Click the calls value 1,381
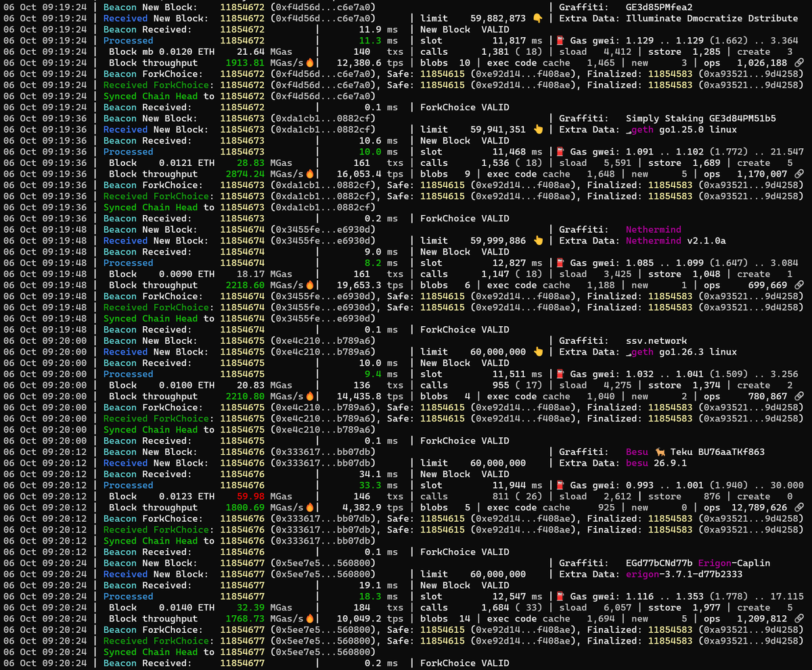 495,51
